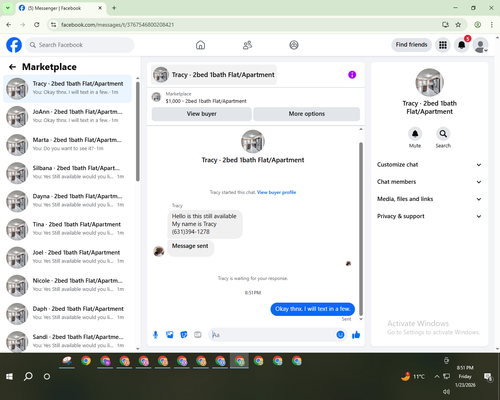
Task: Open the notifications bell with badge
Action: [462, 45]
